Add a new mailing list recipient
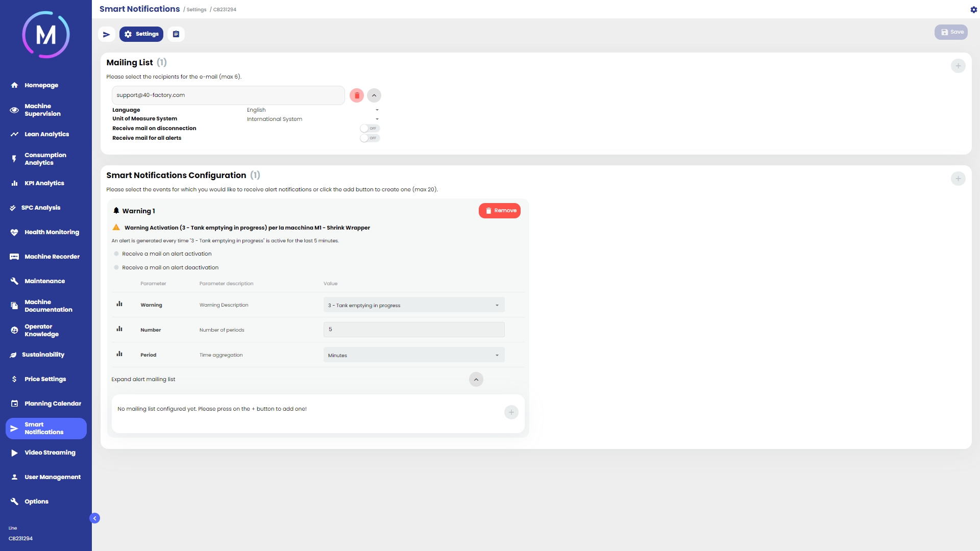Screen dimensions: 980x551 coord(958,66)
